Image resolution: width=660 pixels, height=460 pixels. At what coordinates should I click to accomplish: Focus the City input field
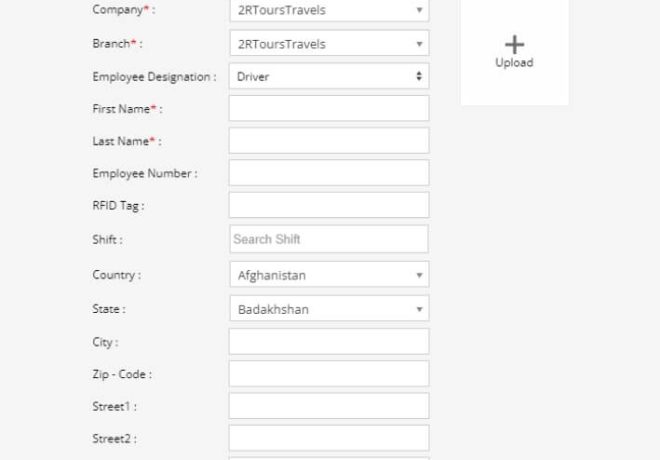pyautogui.click(x=328, y=341)
